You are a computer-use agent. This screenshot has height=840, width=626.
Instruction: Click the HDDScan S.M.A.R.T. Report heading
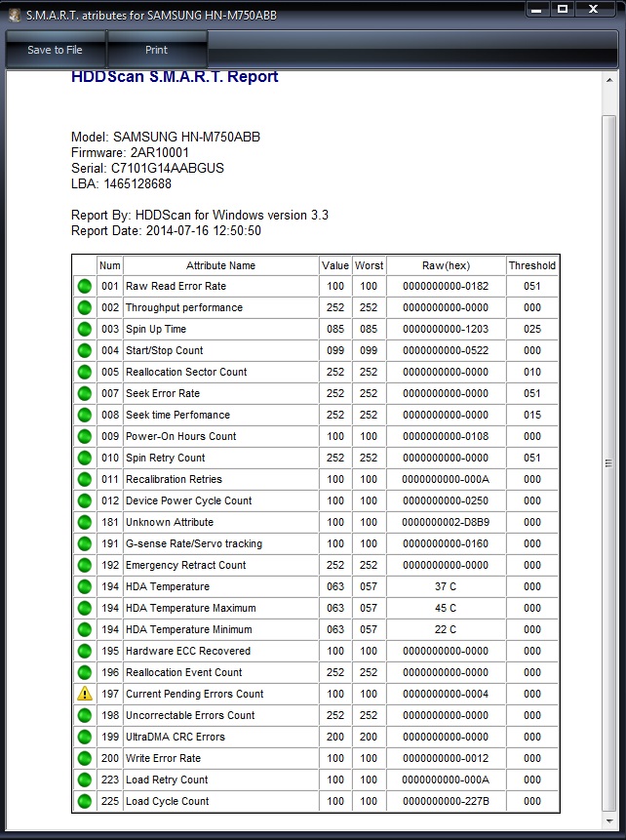[175, 77]
